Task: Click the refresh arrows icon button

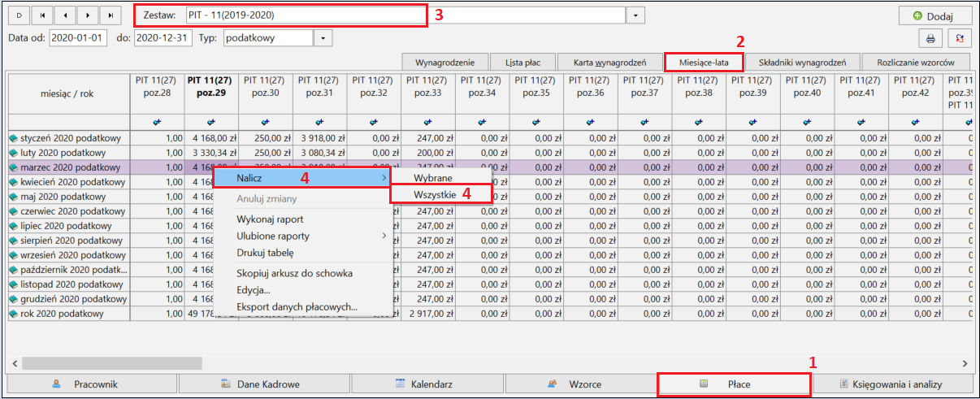Action: pos(960,38)
